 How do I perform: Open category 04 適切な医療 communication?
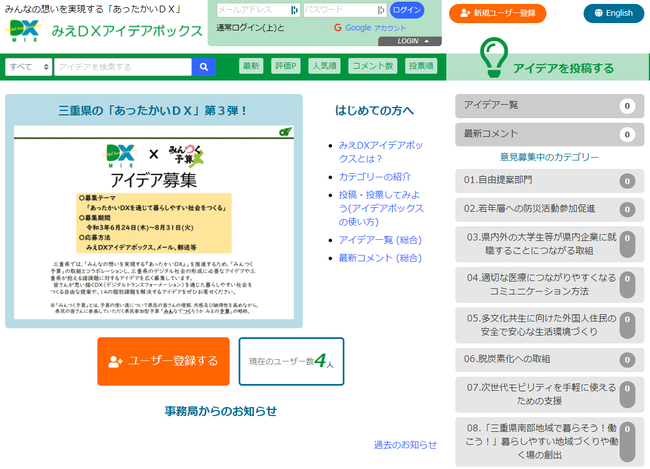pos(549,285)
